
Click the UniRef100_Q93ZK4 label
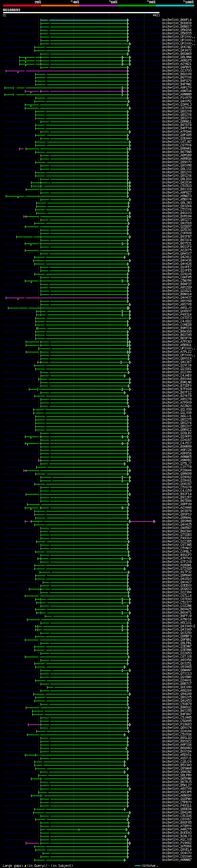[x=176, y=206]
